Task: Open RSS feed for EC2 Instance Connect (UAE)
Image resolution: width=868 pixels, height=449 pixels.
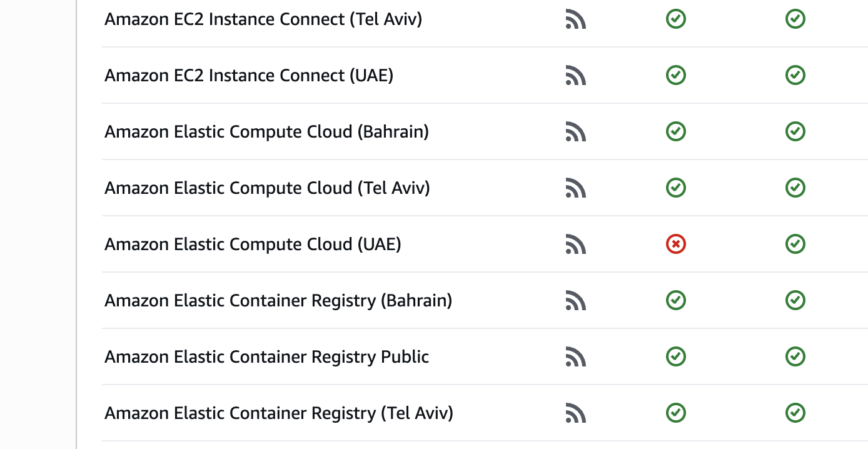Action: pyautogui.click(x=575, y=76)
